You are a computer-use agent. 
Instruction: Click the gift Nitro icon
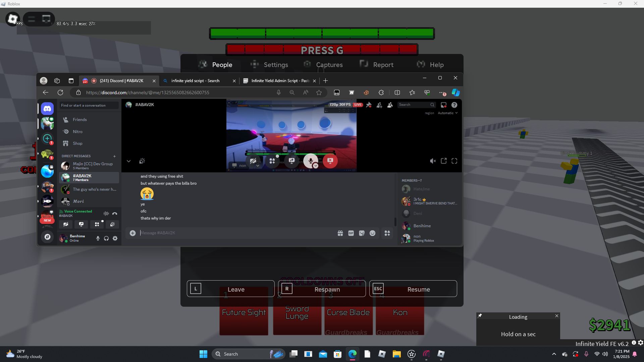point(340,233)
